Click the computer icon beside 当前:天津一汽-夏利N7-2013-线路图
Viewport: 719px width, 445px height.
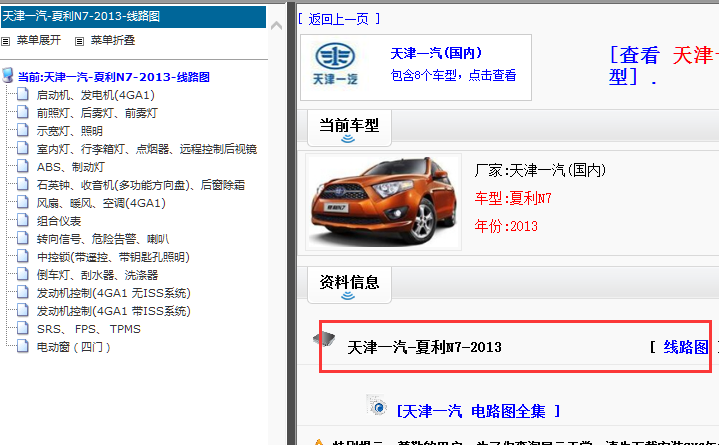pyautogui.click(x=7, y=75)
